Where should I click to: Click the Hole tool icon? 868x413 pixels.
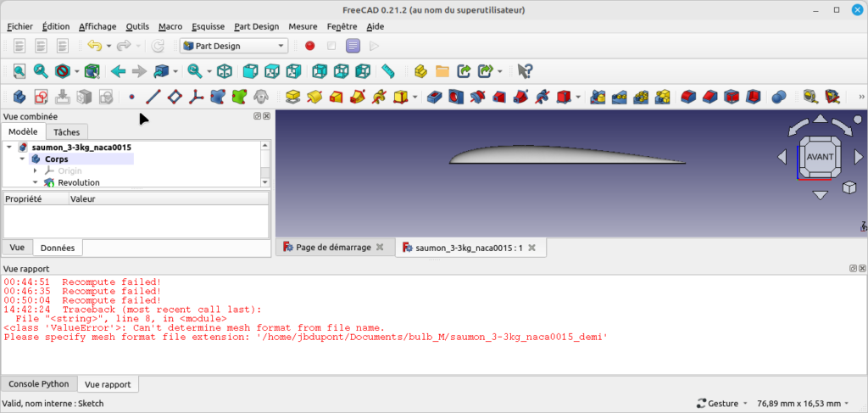(x=456, y=97)
